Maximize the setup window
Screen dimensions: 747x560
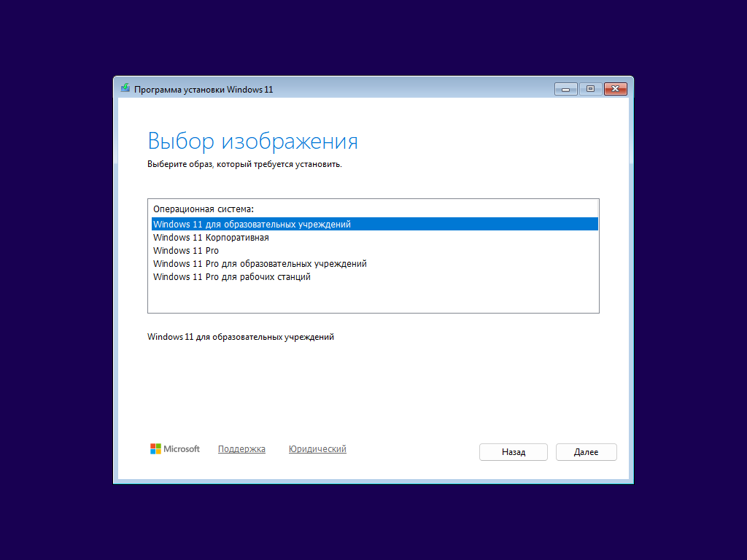tap(590, 89)
